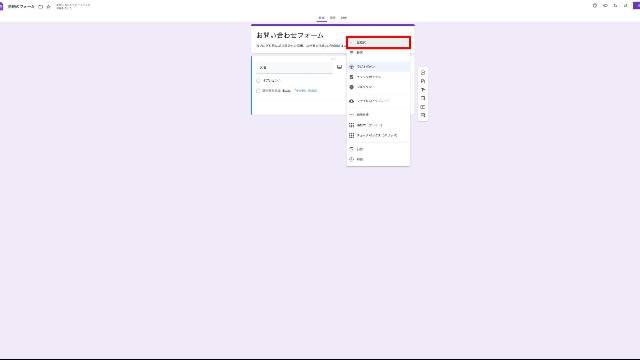This screenshot has height=360, width=640.
Task: Select the multiple choice grid type
Action: tap(378, 125)
